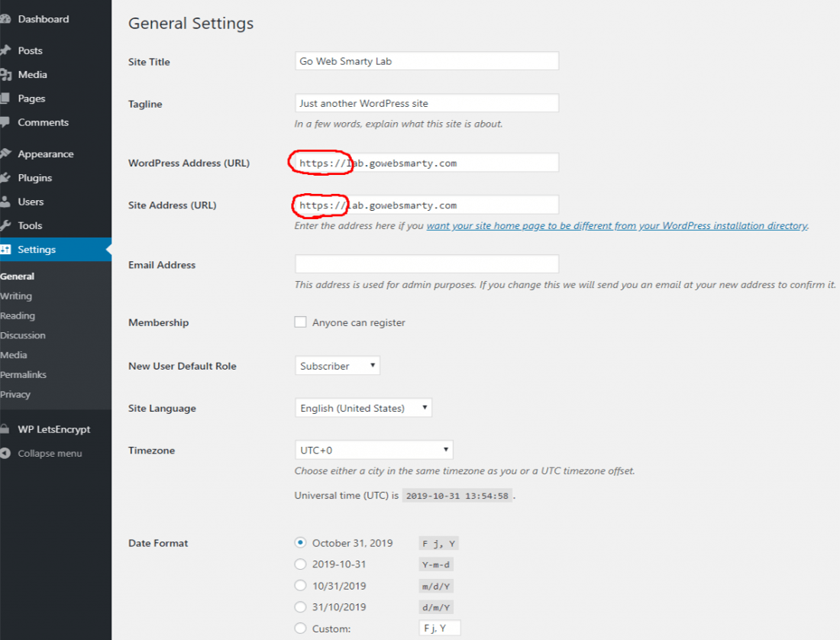The image size is (840, 640).
Task: Click the Tagline input field
Action: 427,103
